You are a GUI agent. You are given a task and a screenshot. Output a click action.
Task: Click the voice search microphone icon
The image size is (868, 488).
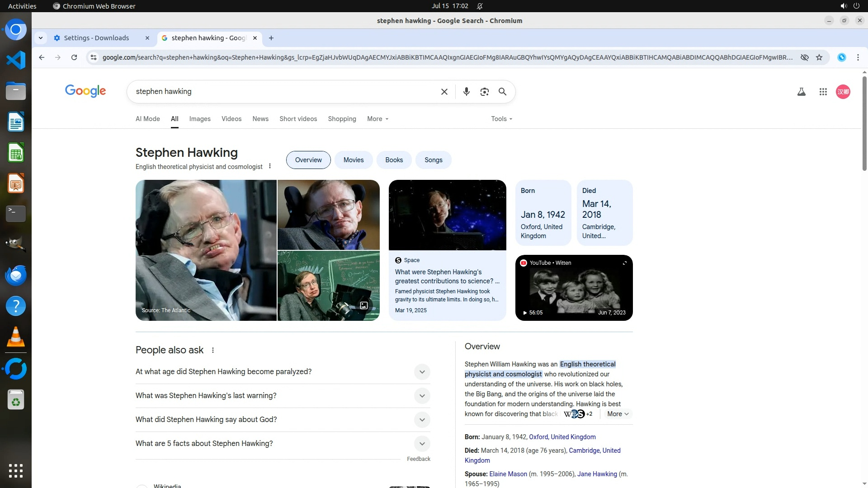(466, 92)
